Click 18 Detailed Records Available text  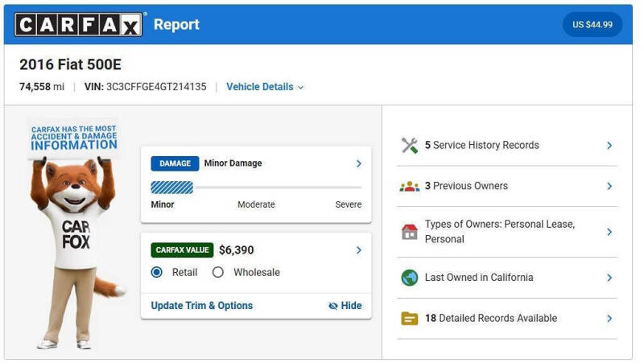point(491,319)
